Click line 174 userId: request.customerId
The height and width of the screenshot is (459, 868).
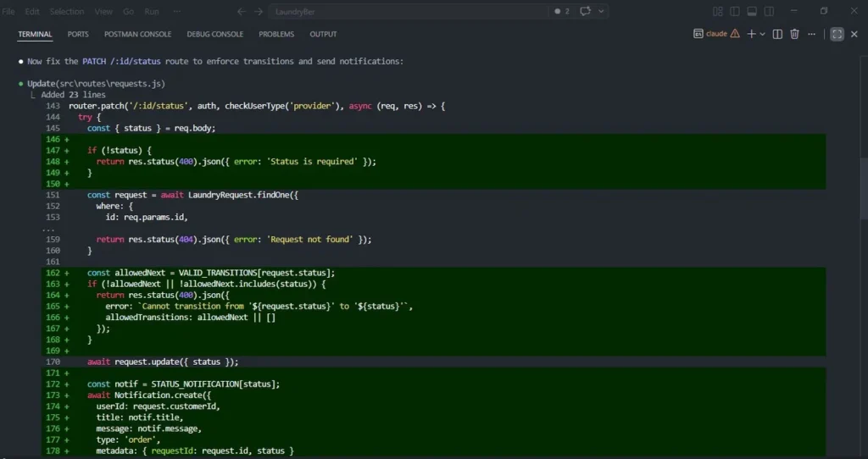coord(158,406)
